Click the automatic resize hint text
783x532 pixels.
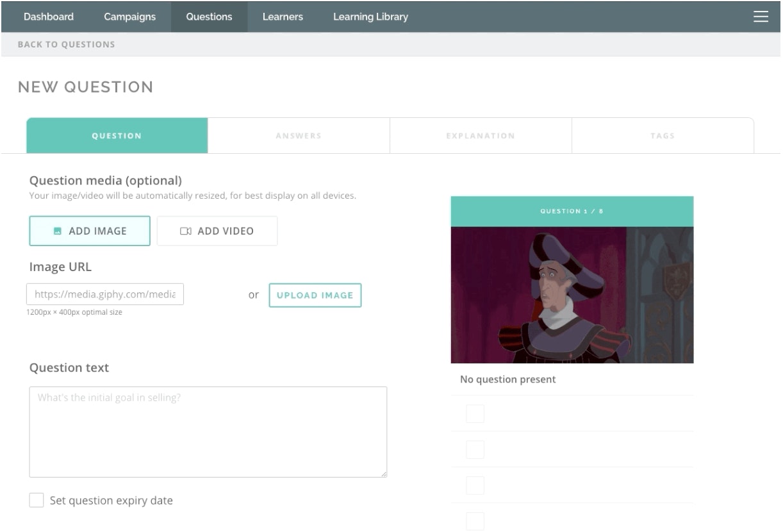[x=193, y=195]
